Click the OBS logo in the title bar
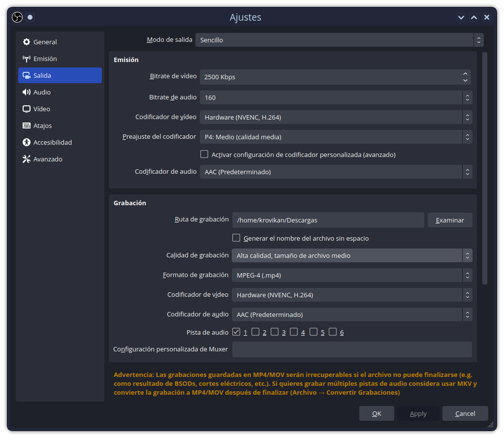The image size is (504, 438). [x=17, y=17]
